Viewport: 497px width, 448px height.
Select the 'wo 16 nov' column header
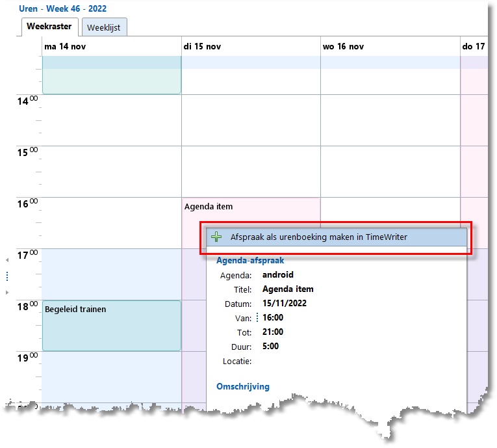343,47
